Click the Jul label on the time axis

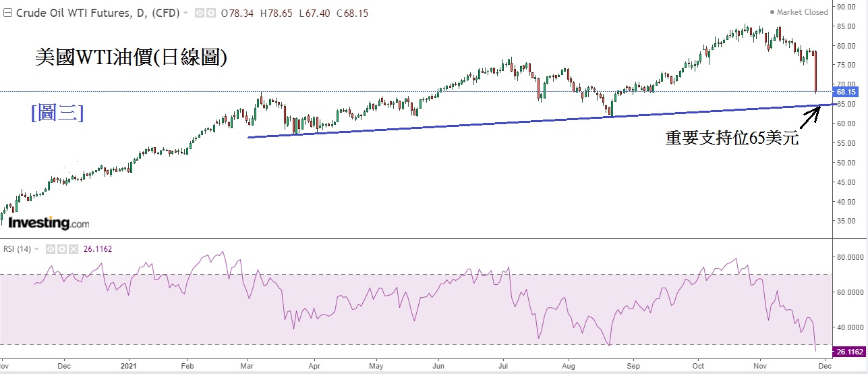point(502,367)
